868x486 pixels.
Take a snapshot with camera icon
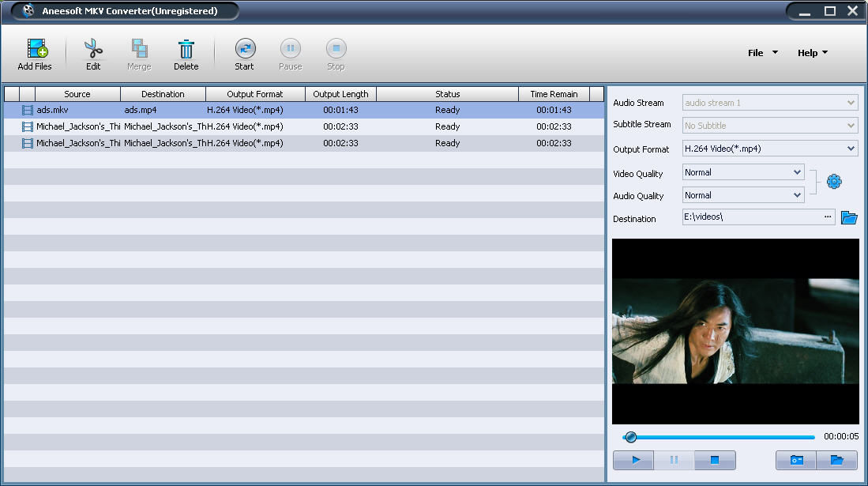[x=796, y=460]
